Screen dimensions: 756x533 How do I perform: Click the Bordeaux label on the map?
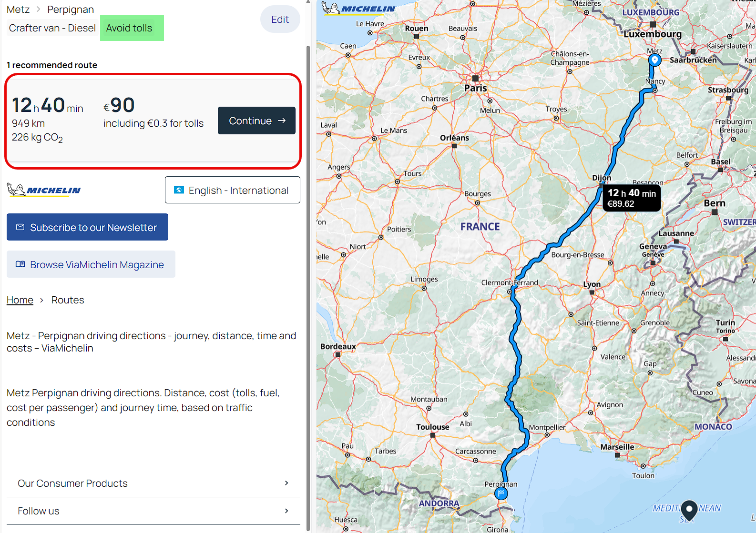338,346
